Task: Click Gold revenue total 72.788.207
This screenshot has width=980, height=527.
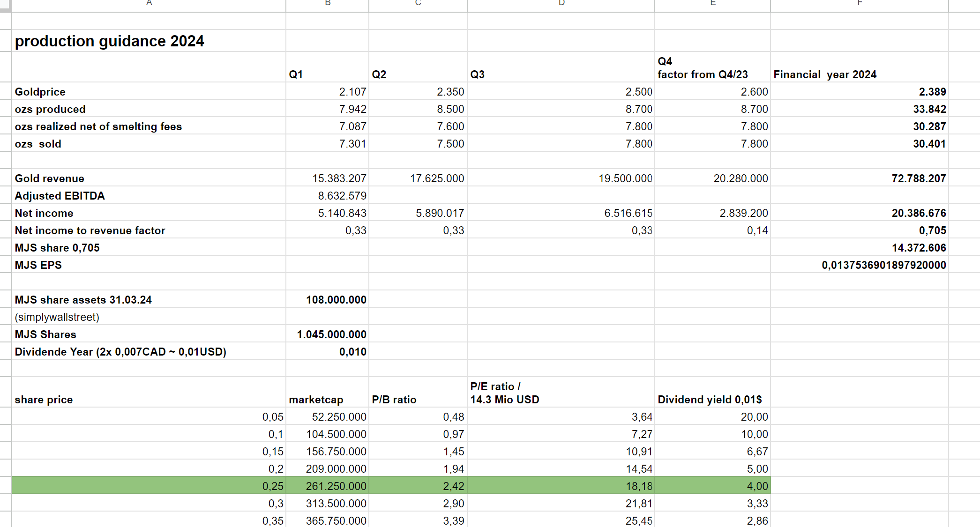Action: click(x=918, y=178)
